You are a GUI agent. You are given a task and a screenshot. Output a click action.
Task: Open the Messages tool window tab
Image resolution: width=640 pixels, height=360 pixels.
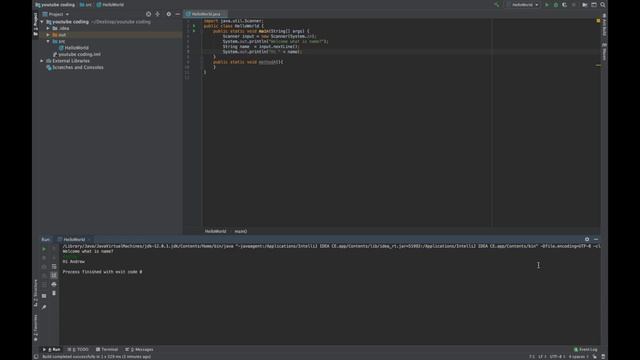point(140,349)
